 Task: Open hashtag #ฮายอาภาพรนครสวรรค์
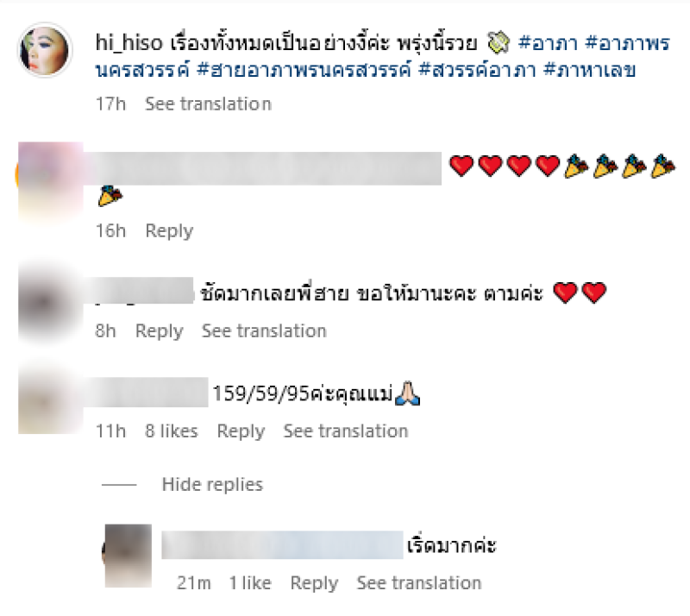pyautogui.click(x=304, y=70)
